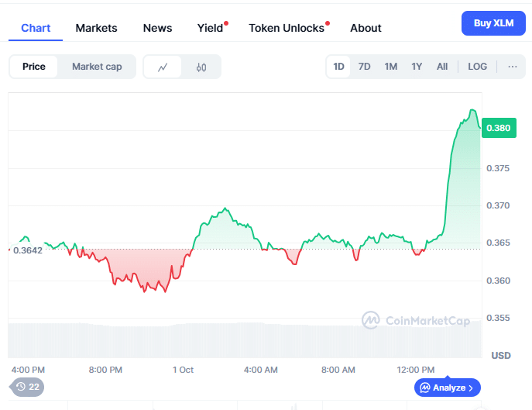Open the three-dot more options menu
The width and height of the screenshot is (532, 410).
(x=512, y=67)
